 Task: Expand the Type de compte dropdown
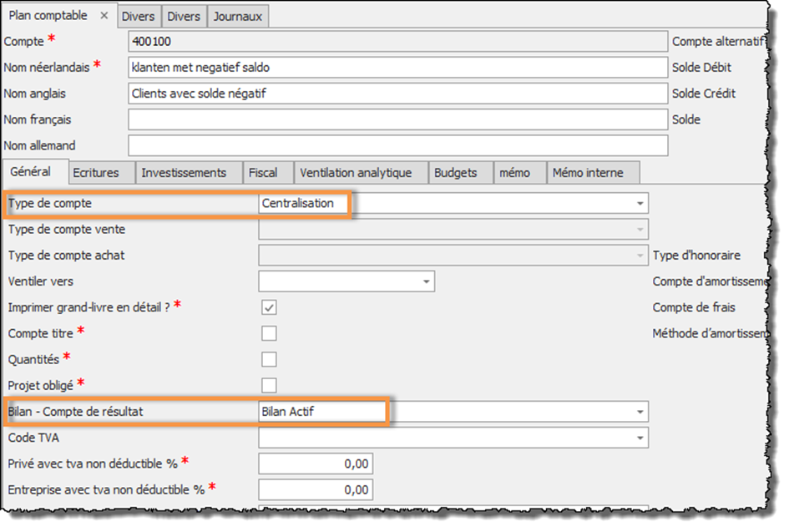click(x=640, y=203)
